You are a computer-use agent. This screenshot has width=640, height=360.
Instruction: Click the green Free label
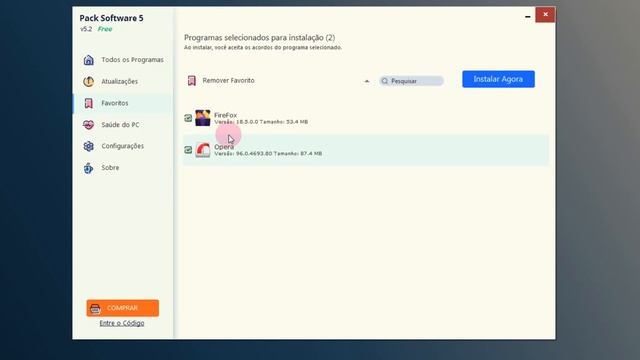coord(105,29)
